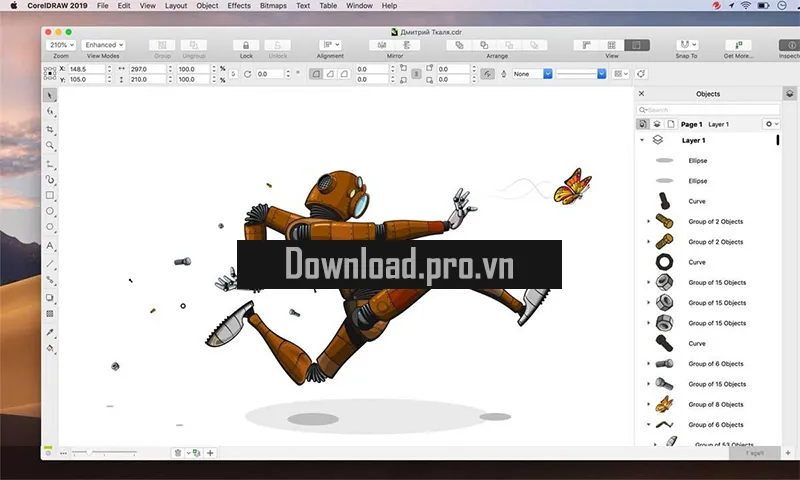This screenshot has width=800, height=480.
Task: Click the rotation angle icon
Action: tap(247, 74)
